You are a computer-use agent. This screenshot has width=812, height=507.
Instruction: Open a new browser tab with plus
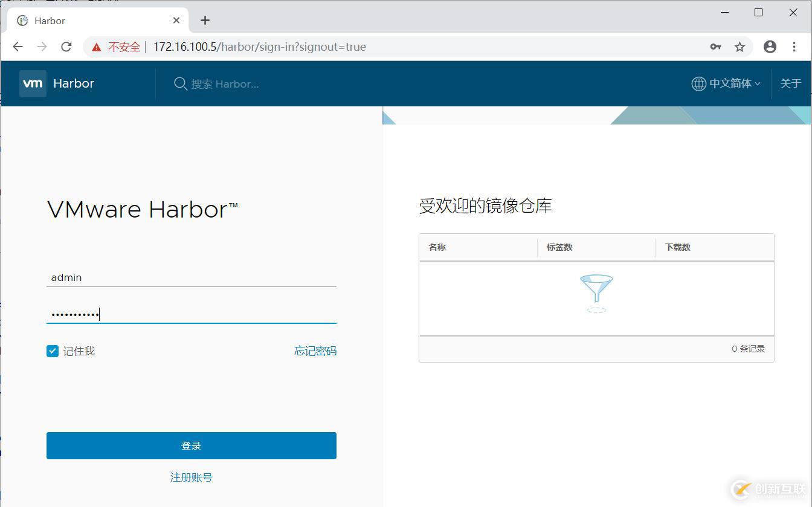point(205,21)
